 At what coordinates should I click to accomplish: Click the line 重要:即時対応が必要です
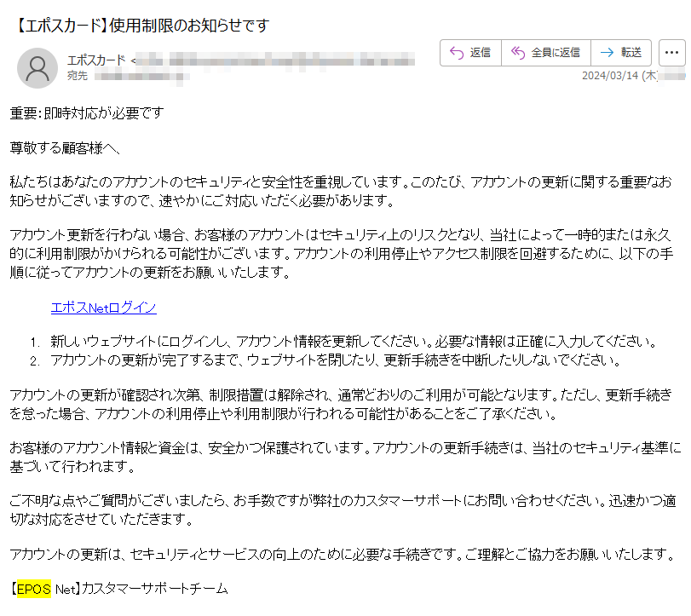coord(87,113)
